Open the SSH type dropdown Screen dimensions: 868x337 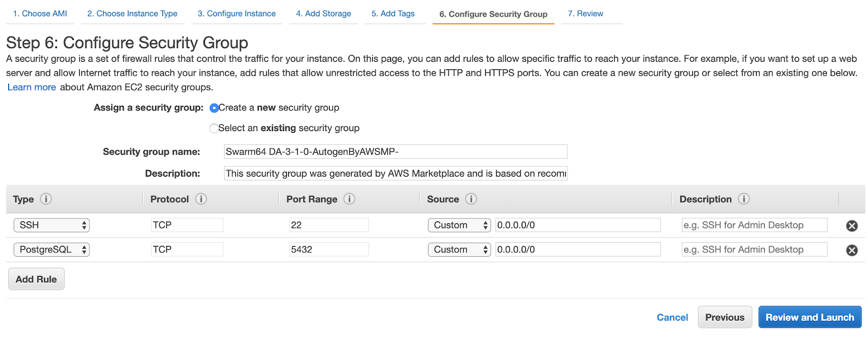click(52, 225)
